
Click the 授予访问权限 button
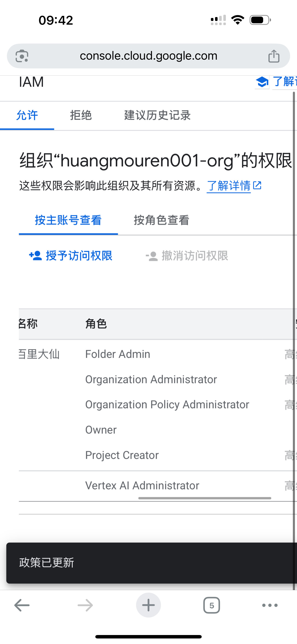point(79,256)
